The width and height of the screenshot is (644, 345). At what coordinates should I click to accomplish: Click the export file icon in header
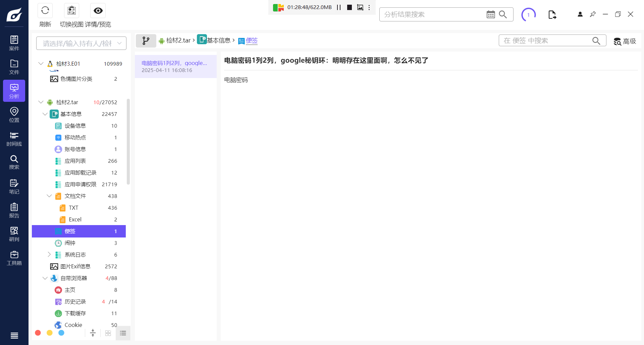pyautogui.click(x=552, y=15)
